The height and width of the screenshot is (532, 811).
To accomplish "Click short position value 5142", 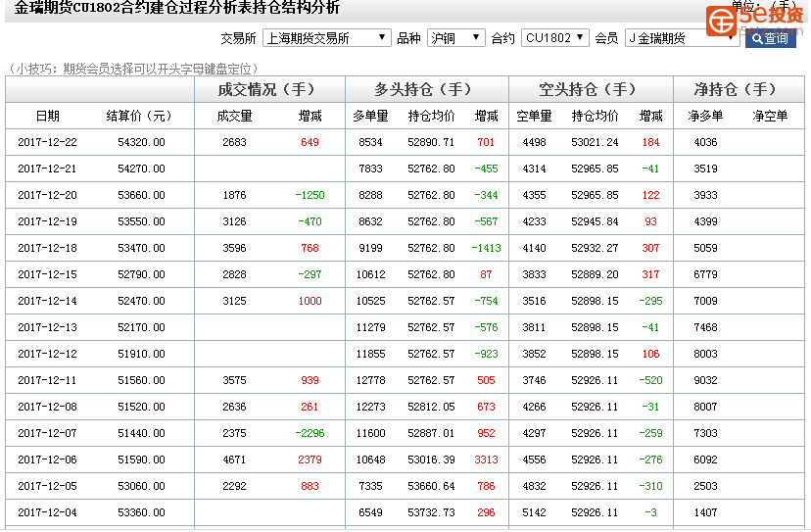I will tap(534, 512).
